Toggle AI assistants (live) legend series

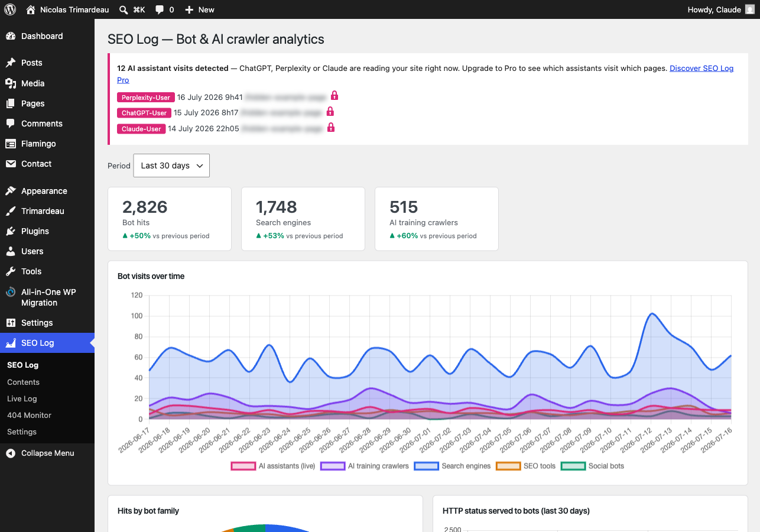[273, 466]
